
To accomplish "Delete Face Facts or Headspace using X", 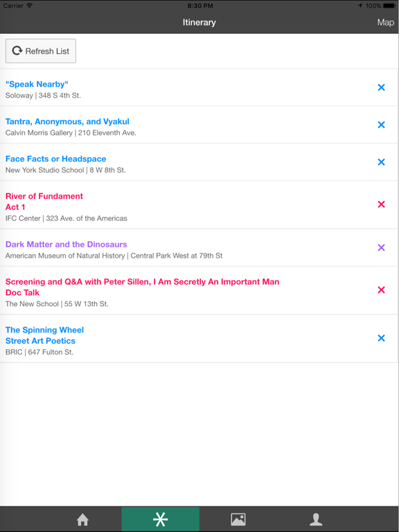I will pyautogui.click(x=381, y=162).
